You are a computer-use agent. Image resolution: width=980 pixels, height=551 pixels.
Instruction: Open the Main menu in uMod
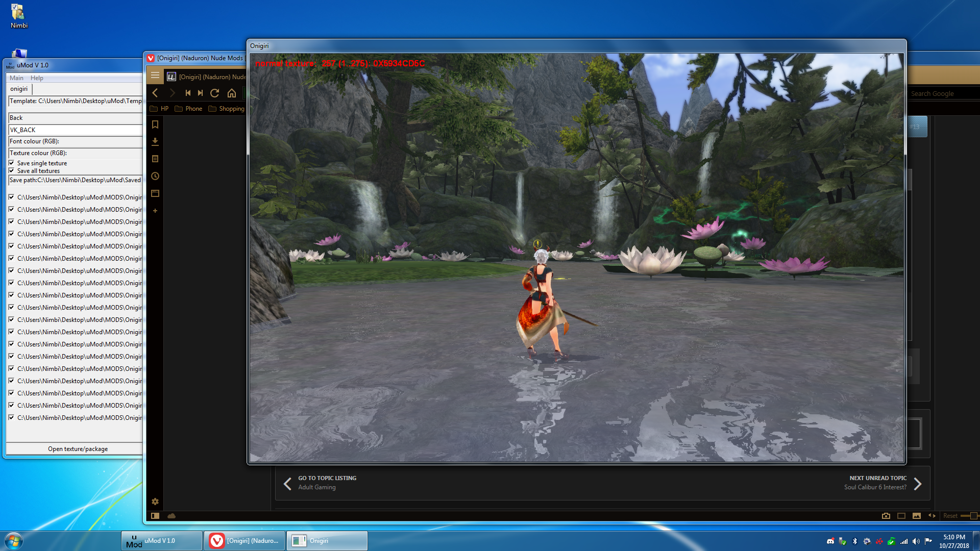pyautogui.click(x=16, y=78)
